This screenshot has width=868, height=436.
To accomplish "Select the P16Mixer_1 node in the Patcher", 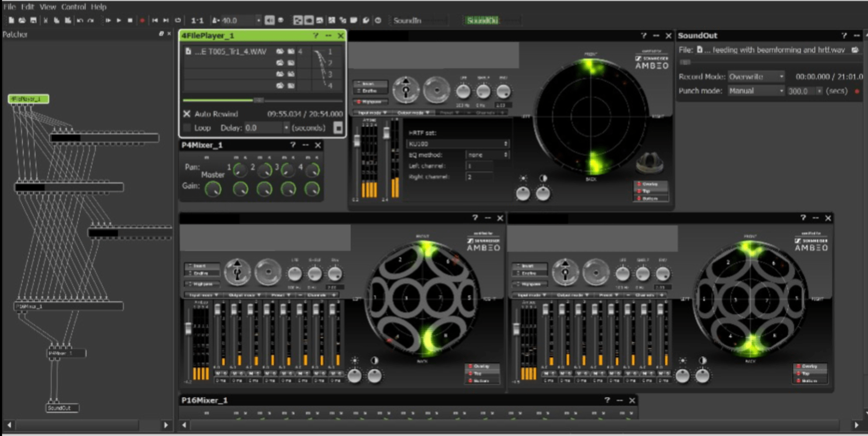I will tap(69, 306).
